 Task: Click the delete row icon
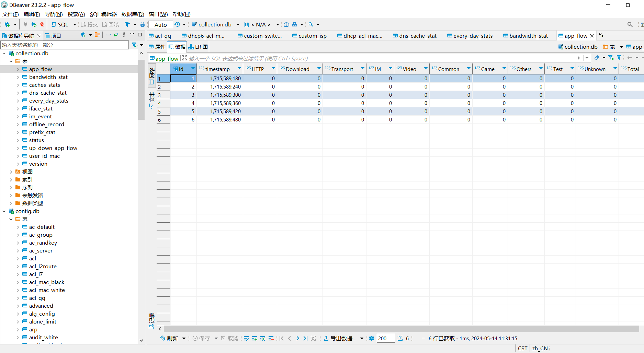271,338
